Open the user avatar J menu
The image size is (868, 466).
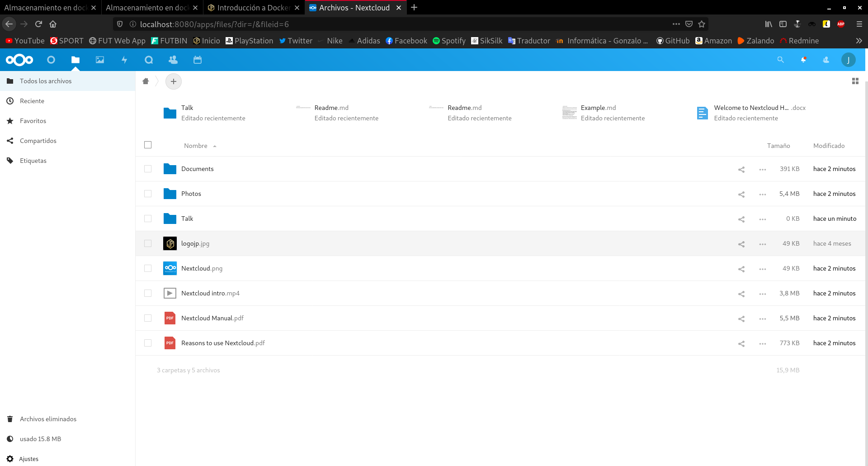click(x=849, y=60)
